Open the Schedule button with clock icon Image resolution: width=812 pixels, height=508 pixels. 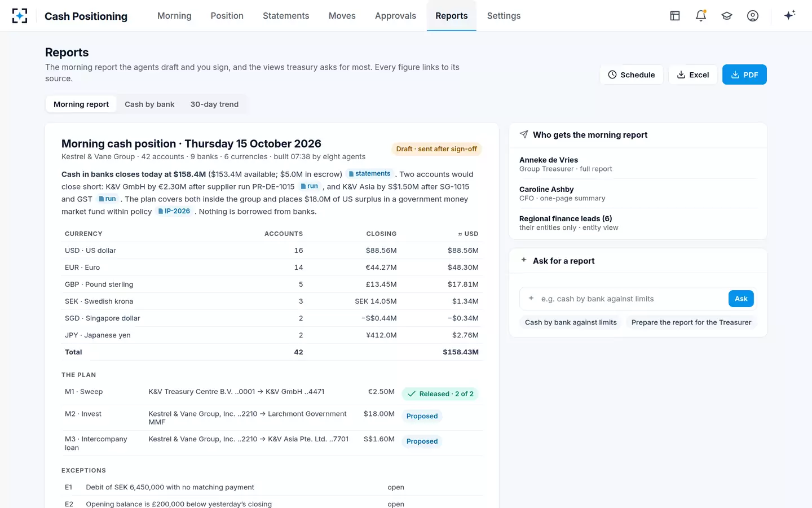tap(632, 75)
